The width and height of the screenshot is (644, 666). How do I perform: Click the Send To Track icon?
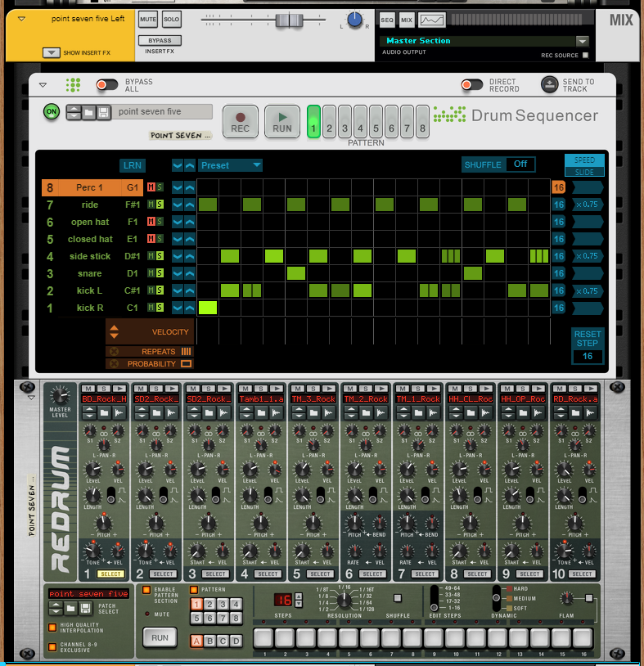point(550,84)
